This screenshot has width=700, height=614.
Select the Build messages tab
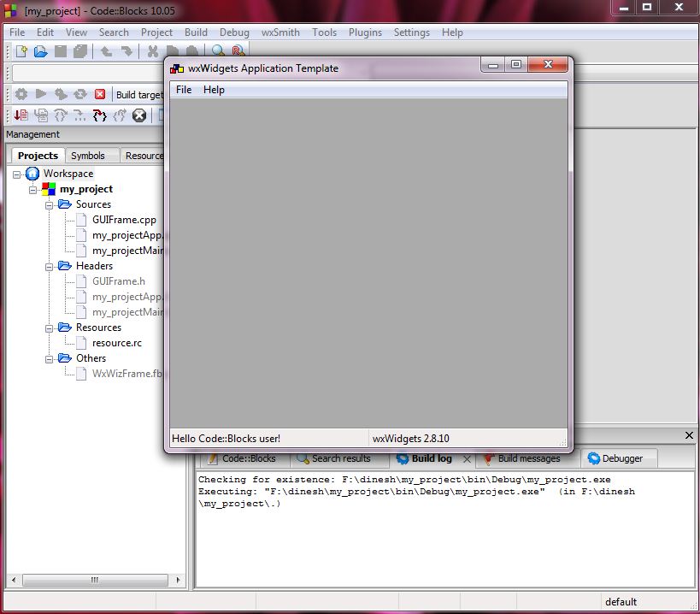click(x=522, y=458)
